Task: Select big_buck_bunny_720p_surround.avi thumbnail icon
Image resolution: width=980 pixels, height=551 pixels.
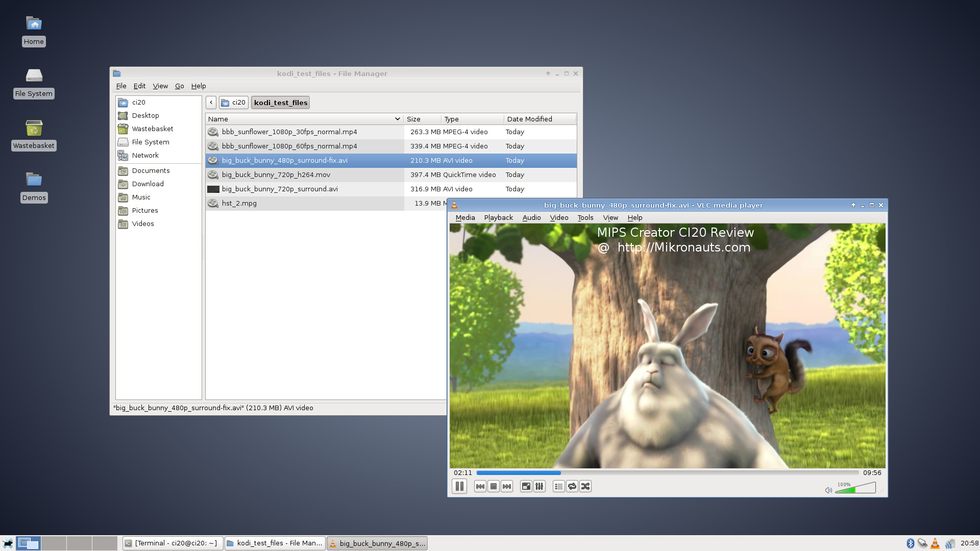Action: point(213,189)
